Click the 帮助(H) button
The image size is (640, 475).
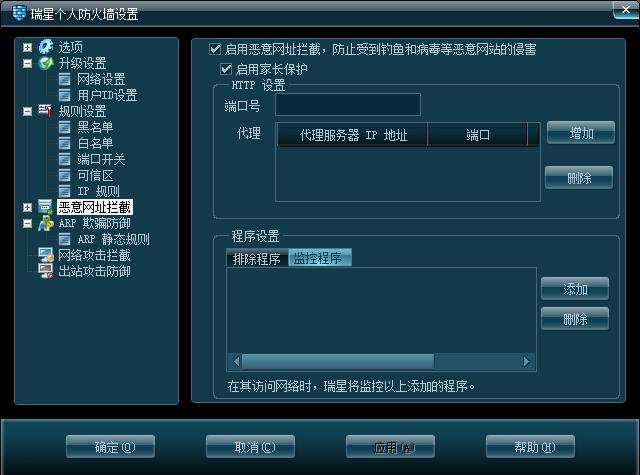coord(531,447)
